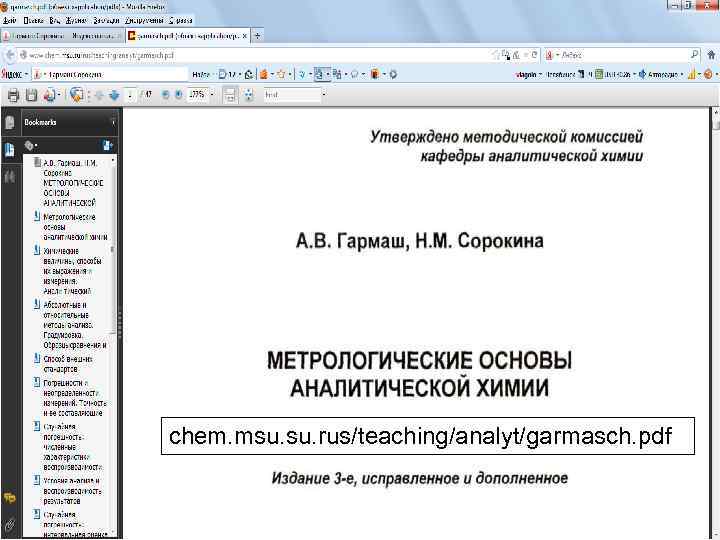Reload the page with the refresh icon
The width and height of the screenshot is (720, 540).
pyautogui.click(x=534, y=55)
